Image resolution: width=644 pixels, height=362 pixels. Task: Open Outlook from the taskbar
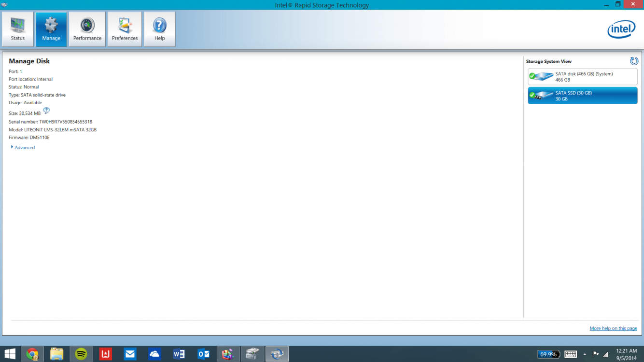pos(204,354)
